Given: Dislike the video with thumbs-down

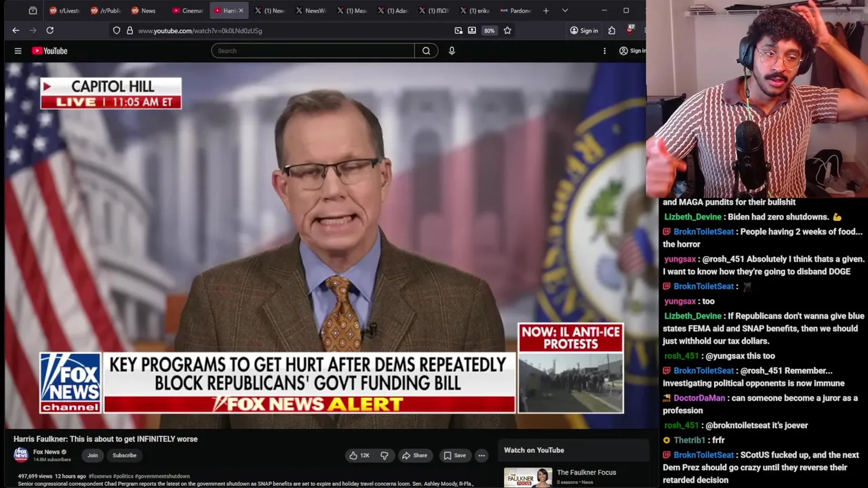Looking at the screenshot, I should coord(384,455).
